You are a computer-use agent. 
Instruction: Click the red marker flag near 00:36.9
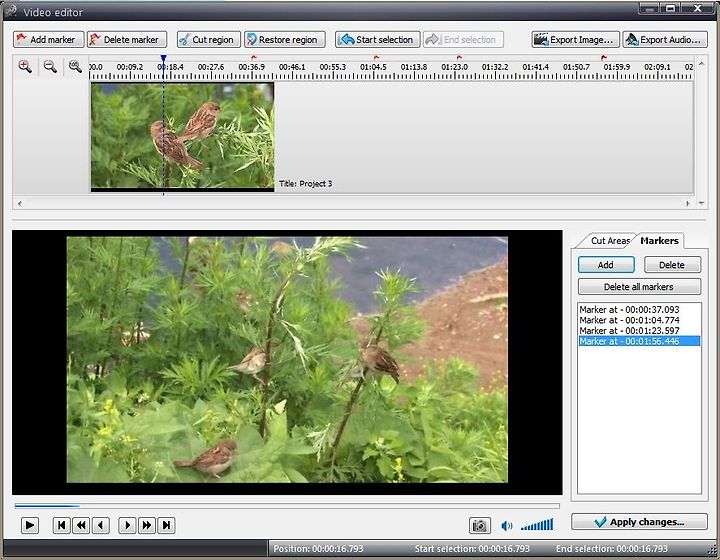click(x=253, y=58)
